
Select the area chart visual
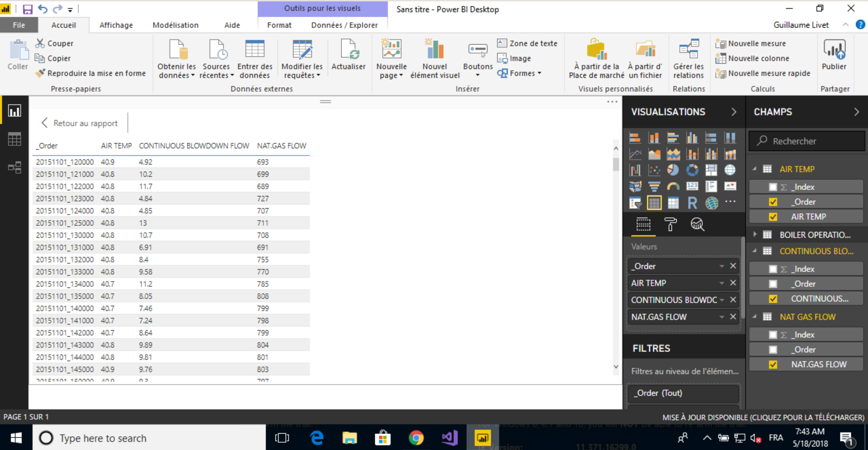(654, 154)
